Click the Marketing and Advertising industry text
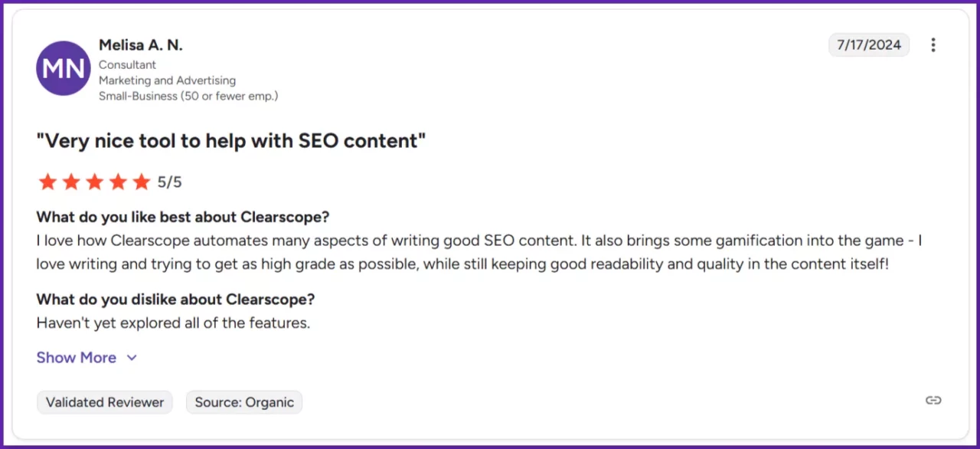 pos(167,80)
